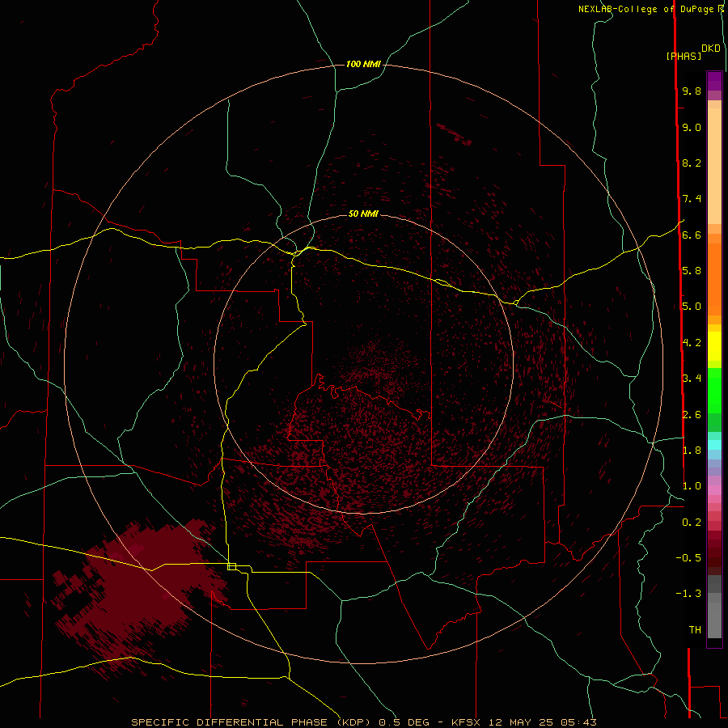The image size is (728, 728).
Task: Select the -1.3 value on the color scale
Action: click(x=688, y=594)
